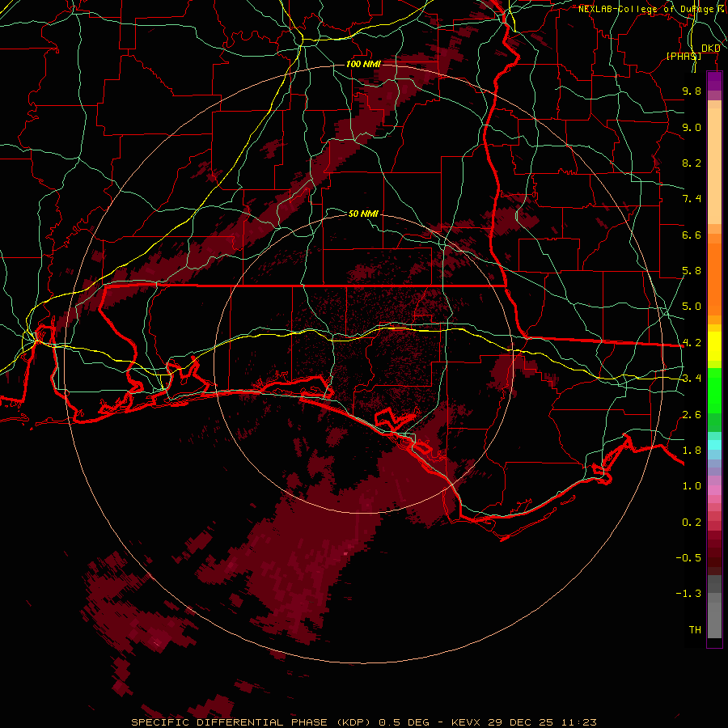Image resolution: width=728 pixels, height=728 pixels.
Task: Click the pale peach band on color scale
Action: click(714, 166)
